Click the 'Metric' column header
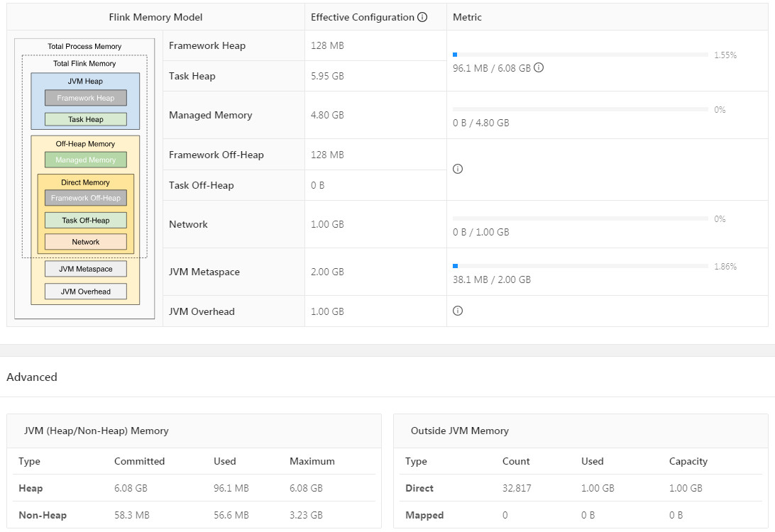The height and width of the screenshot is (532, 775). pos(467,17)
